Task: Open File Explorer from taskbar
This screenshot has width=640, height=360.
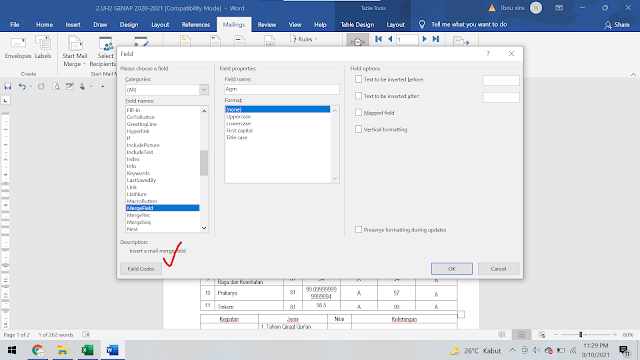Action: [62, 350]
